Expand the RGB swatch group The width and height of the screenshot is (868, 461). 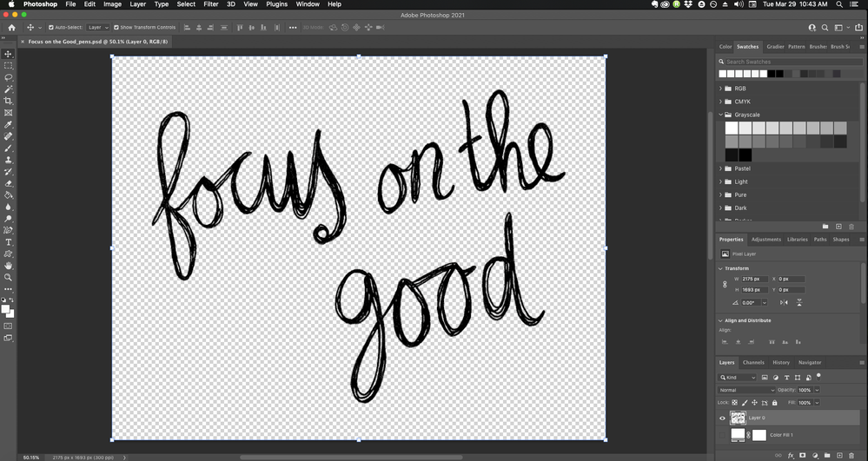click(x=721, y=89)
